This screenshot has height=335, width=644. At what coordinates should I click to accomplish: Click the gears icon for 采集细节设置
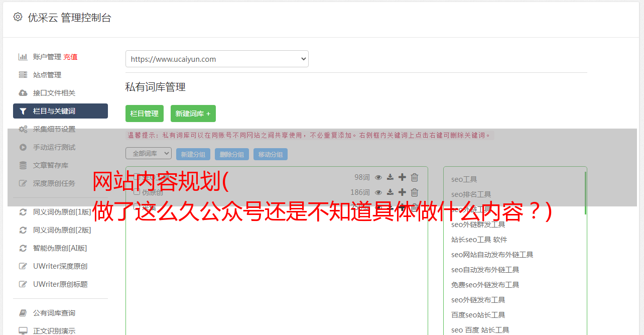(23, 129)
